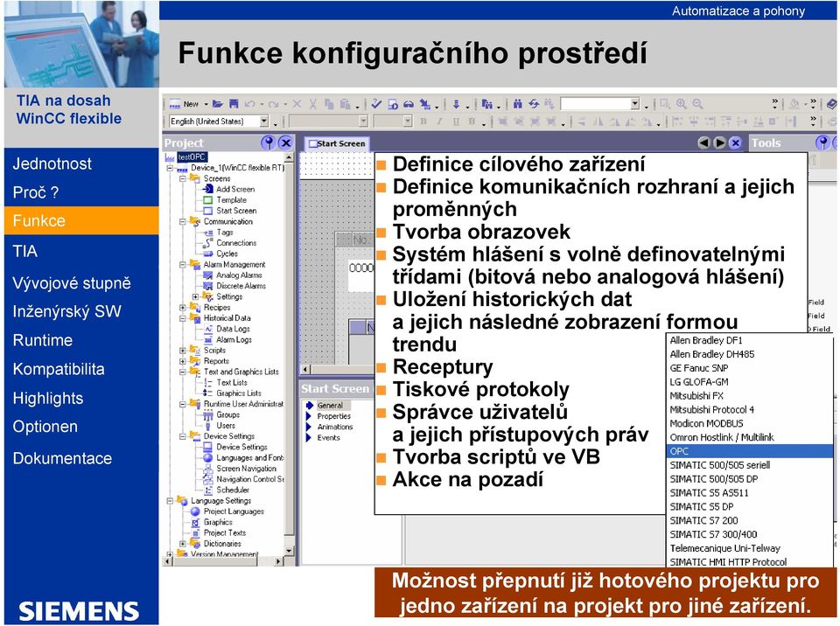
Task: Expand the Reports folder
Action: 183,361
